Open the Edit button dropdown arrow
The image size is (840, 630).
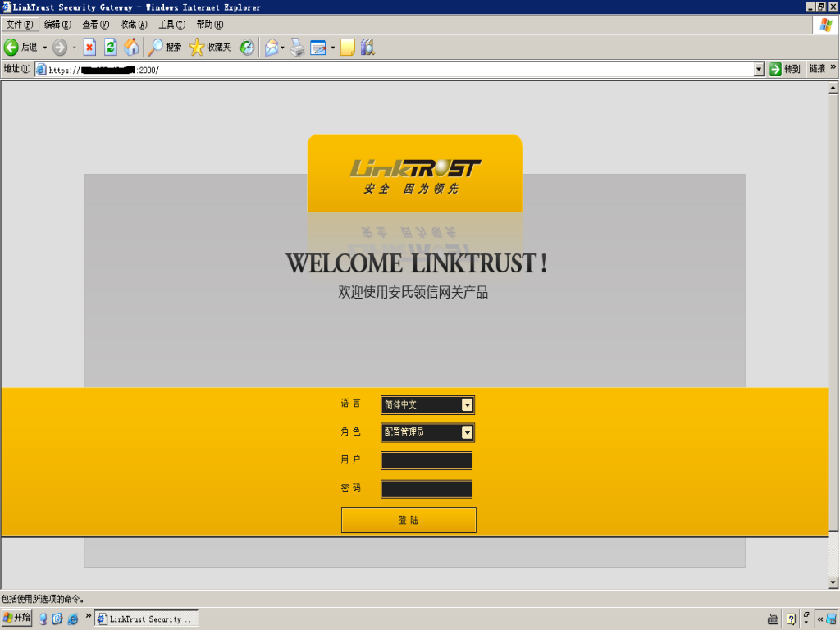[333, 48]
